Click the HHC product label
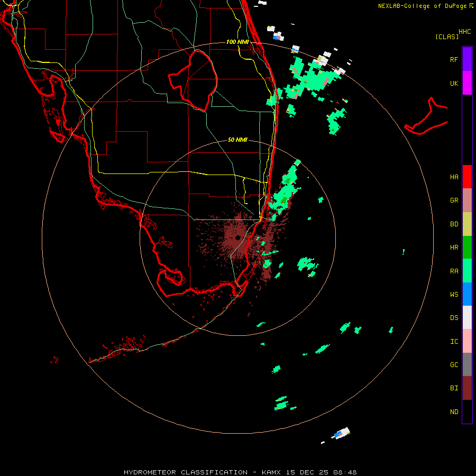Viewport: 476px width, 476px height. pos(464,31)
